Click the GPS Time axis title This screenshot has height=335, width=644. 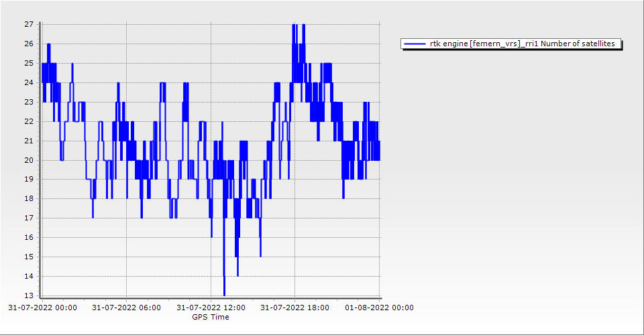tap(211, 317)
